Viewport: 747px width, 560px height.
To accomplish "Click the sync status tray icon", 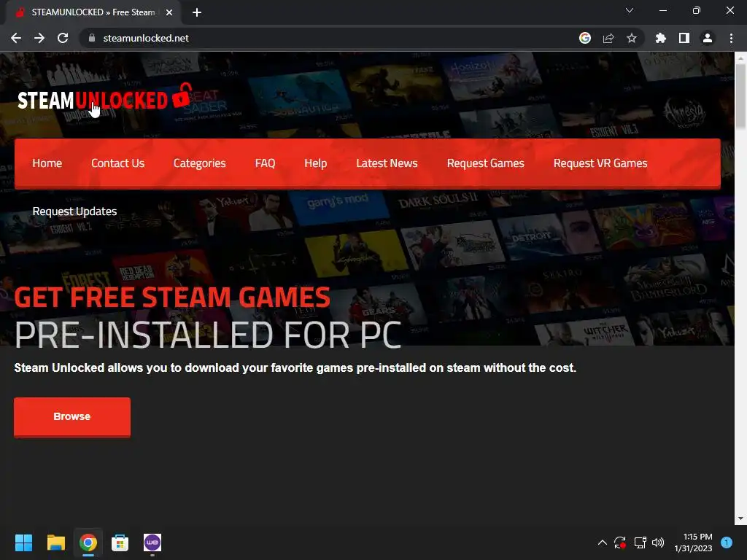I will point(620,542).
